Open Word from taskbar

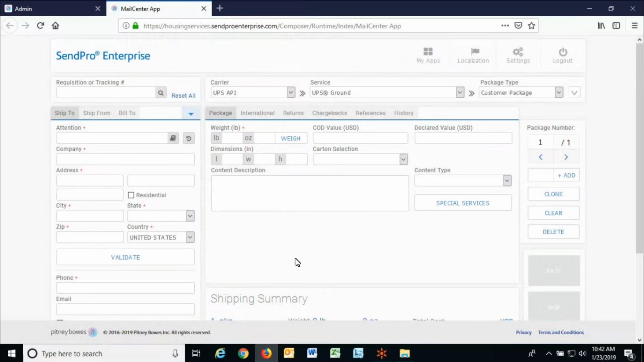tap(312, 354)
